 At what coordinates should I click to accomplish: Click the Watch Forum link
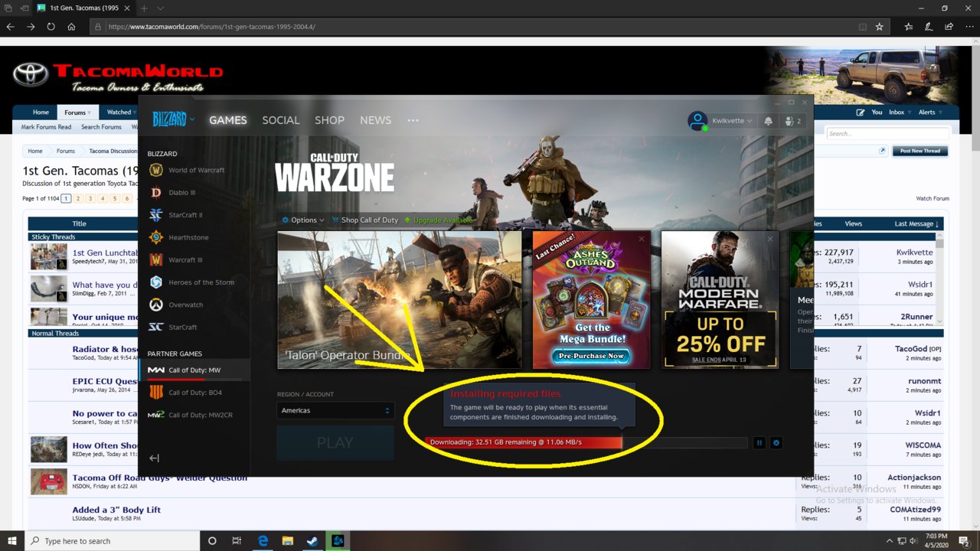pyautogui.click(x=933, y=198)
